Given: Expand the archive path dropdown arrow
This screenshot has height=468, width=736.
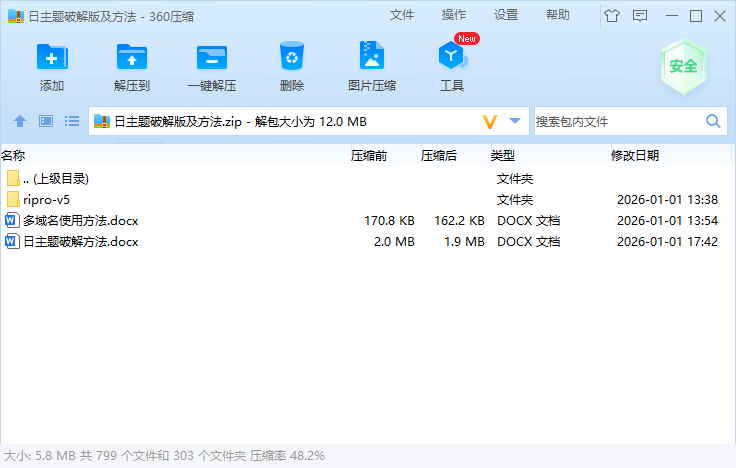Looking at the screenshot, I should tap(515, 121).
